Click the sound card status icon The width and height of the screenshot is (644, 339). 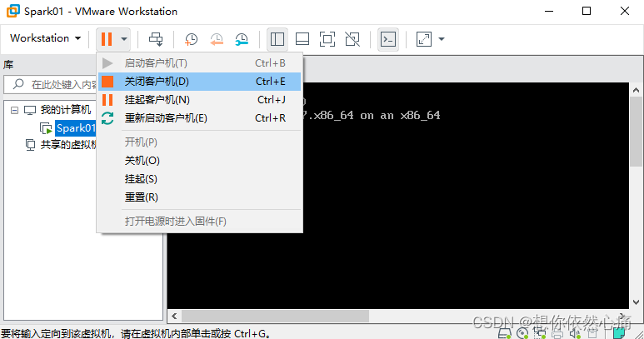(x=575, y=333)
